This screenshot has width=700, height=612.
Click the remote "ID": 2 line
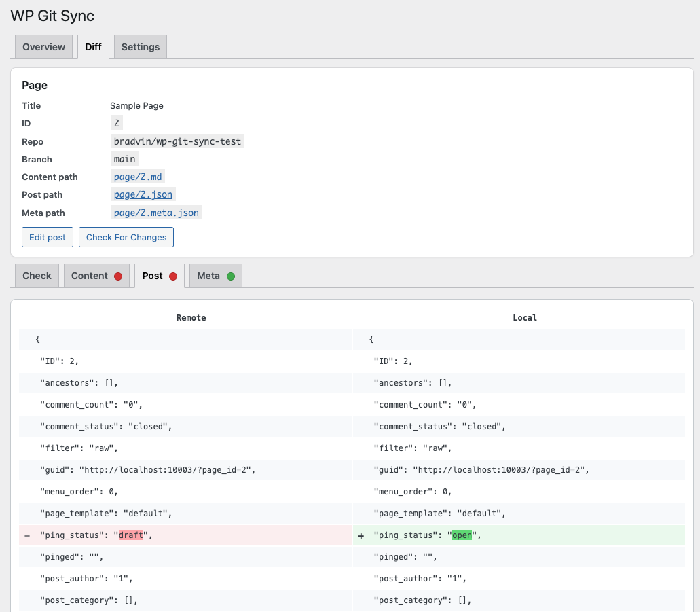[x=185, y=361]
